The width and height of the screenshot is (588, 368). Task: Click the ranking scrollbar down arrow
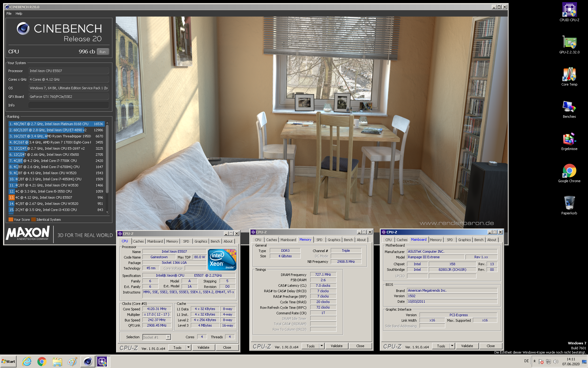click(x=107, y=212)
